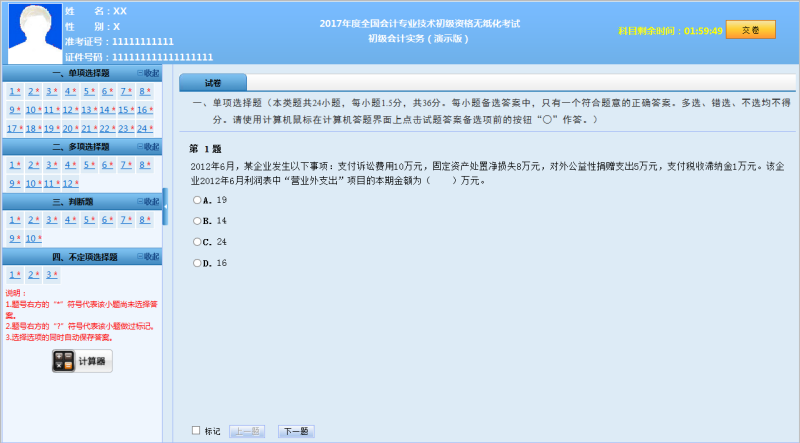Go to next question with 下一题
This screenshot has width=800, height=443.
coord(295,432)
